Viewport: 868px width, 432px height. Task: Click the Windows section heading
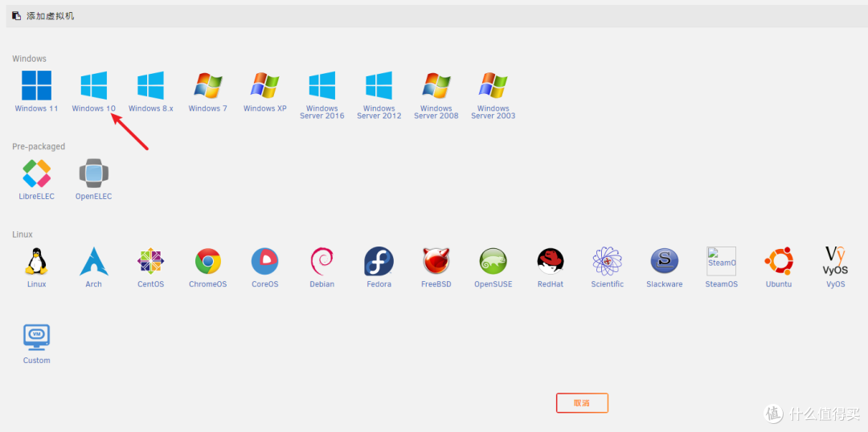pyautogui.click(x=30, y=59)
